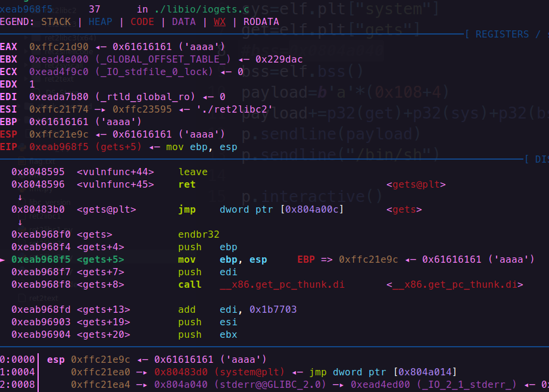Click EIP value 0xeab968f5

59,147
